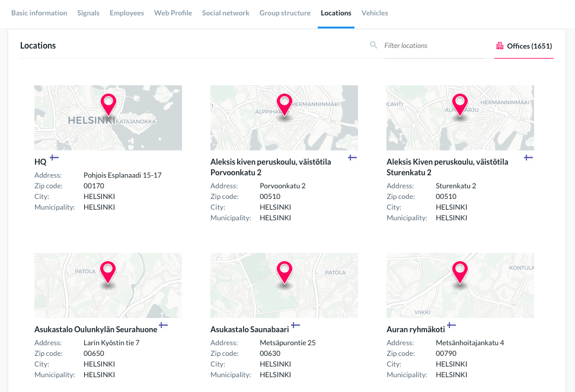575x392 pixels.
Task: Click the Offices building icon
Action: click(500, 46)
